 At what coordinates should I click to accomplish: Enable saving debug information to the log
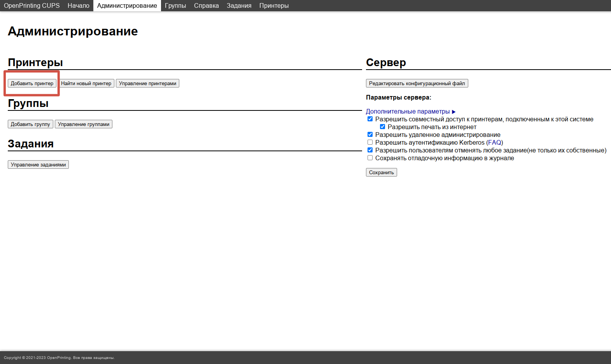pos(370,158)
